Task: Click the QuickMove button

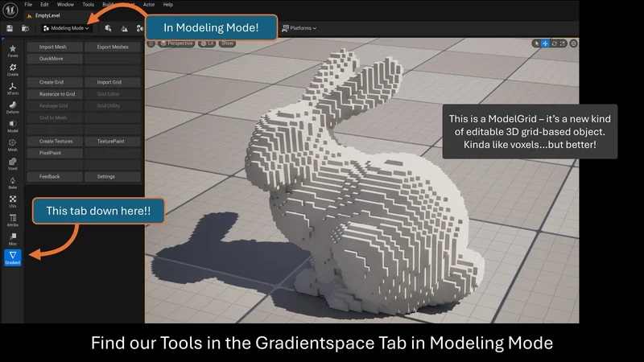Action: 55,59
